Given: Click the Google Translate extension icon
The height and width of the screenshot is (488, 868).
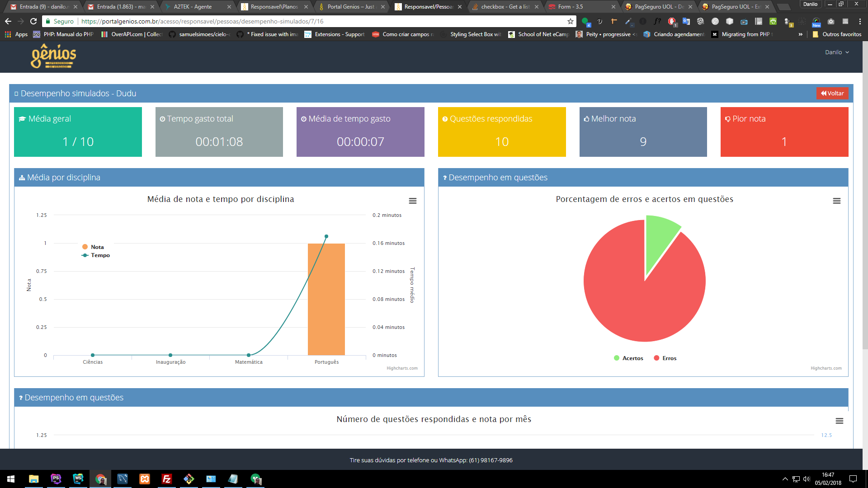Looking at the screenshot, I should (x=686, y=21).
